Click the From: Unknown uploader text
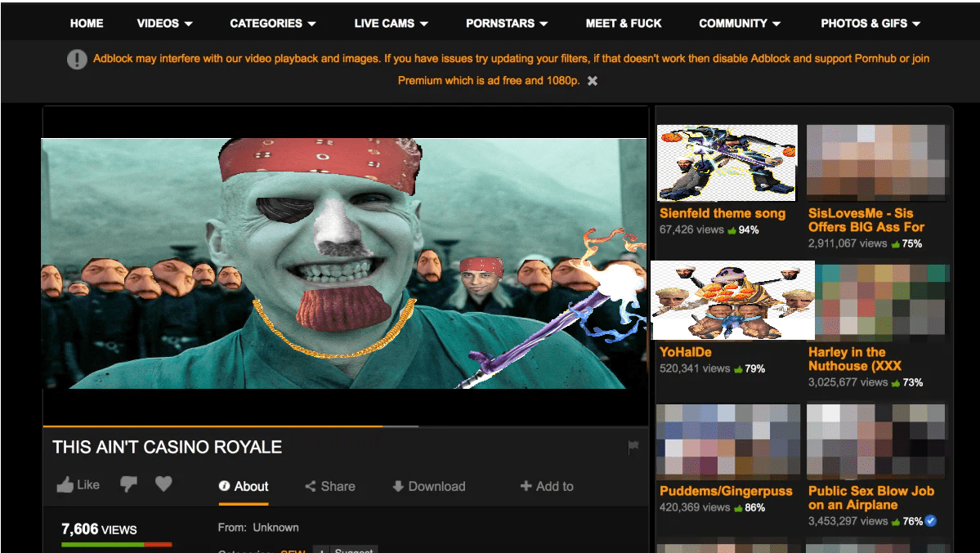Viewport: 980px width, 553px height. click(x=258, y=528)
